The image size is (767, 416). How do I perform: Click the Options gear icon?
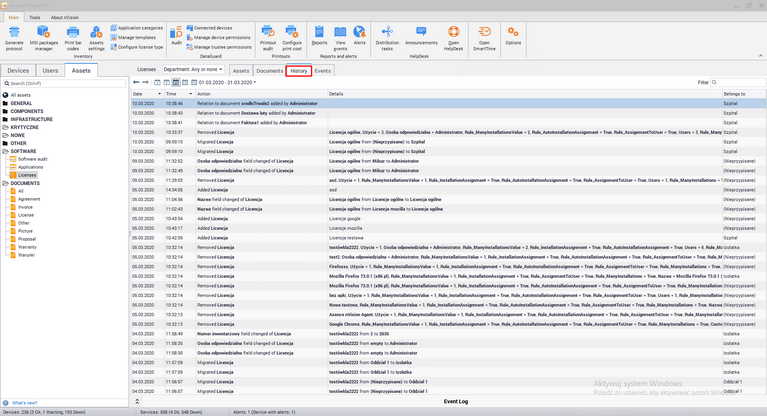tap(513, 33)
